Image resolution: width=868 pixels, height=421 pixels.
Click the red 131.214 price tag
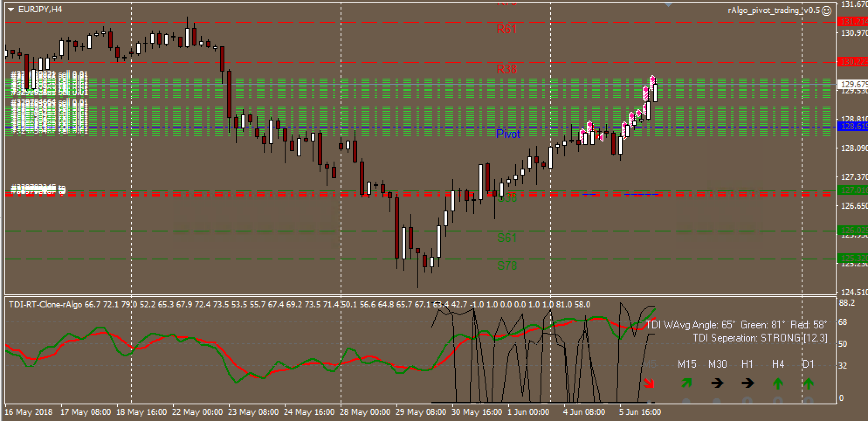[x=853, y=21]
